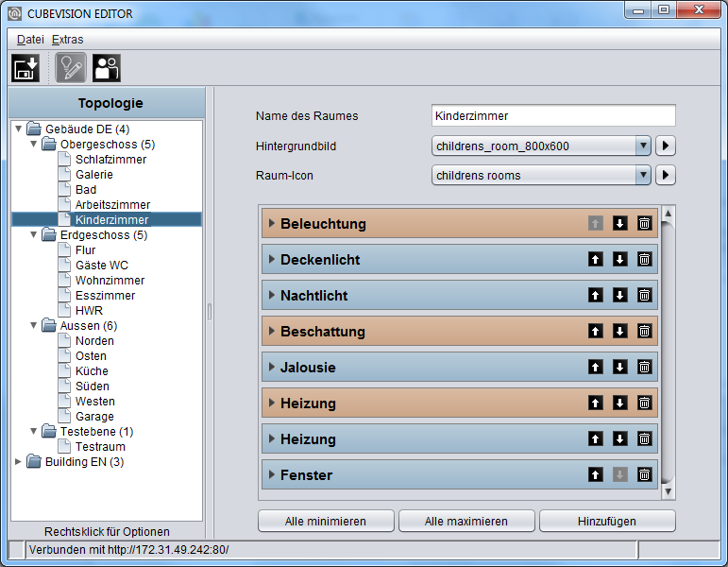Viewport: 728px width, 567px height.
Task: Click the Hinzufügen button
Action: (x=607, y=521)
